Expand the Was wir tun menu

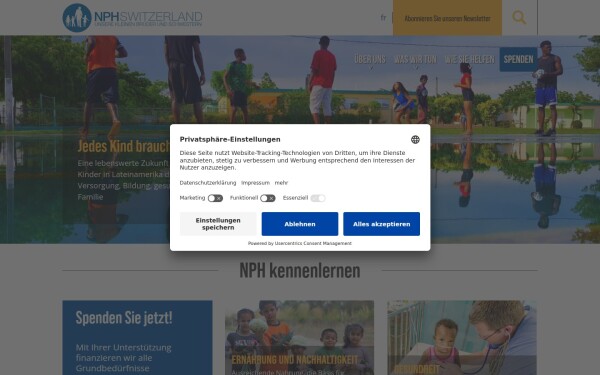tap(415, 59)
